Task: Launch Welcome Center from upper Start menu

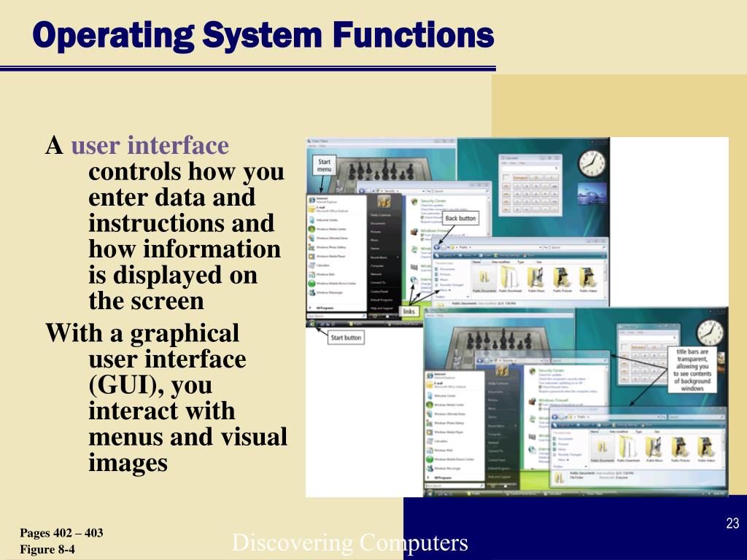Action: [x=337, y=220]
